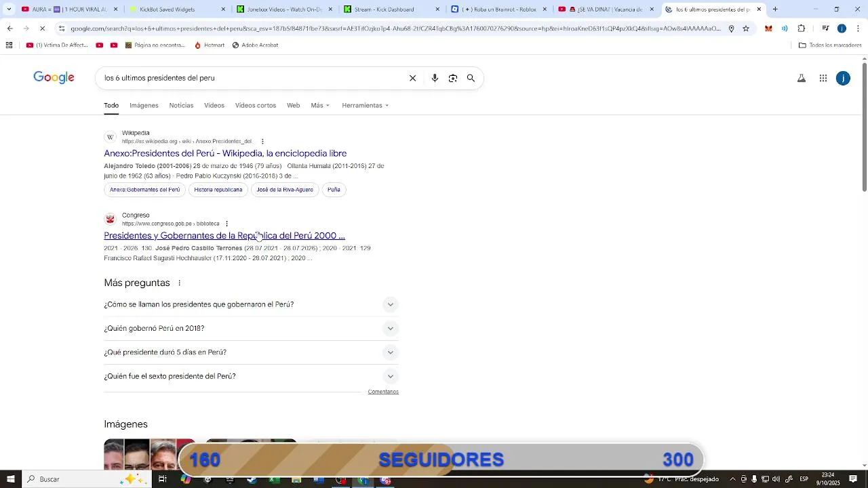Open the Wikipedia Presidentes del Perú result
Image resolution: width=868 pixels, height=488 pixels.
[x=225, y=153]
